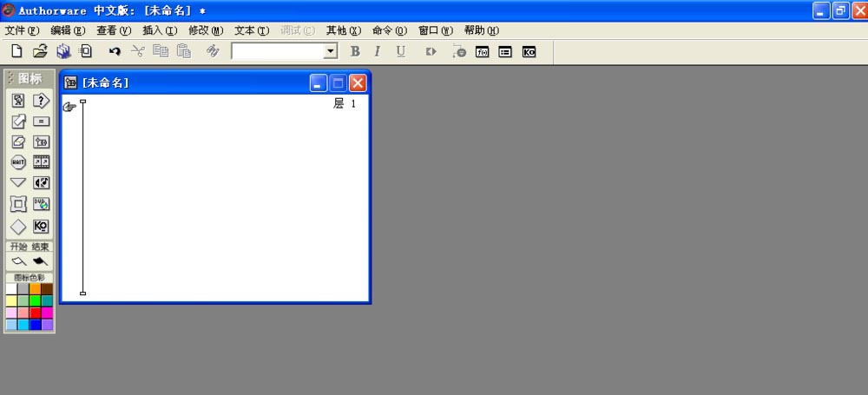Image resolution: width=868 pixels, height=395 pixels.
Task: Choose the red icon color swatch
Action: click(36, 313)
